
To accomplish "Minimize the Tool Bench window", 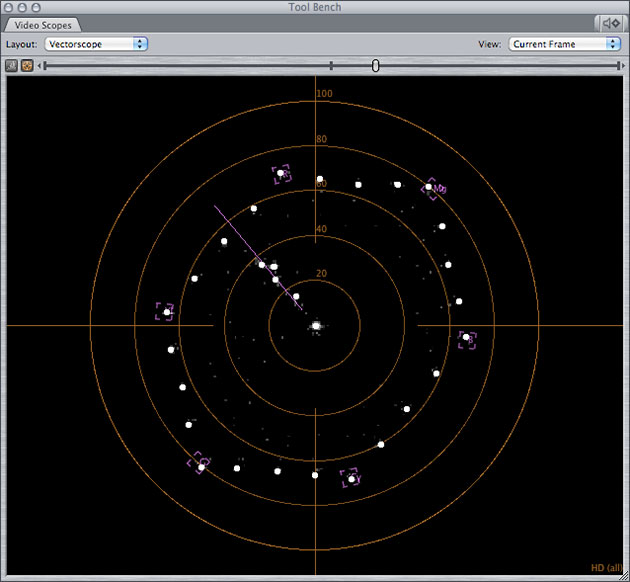I will 21,7.
